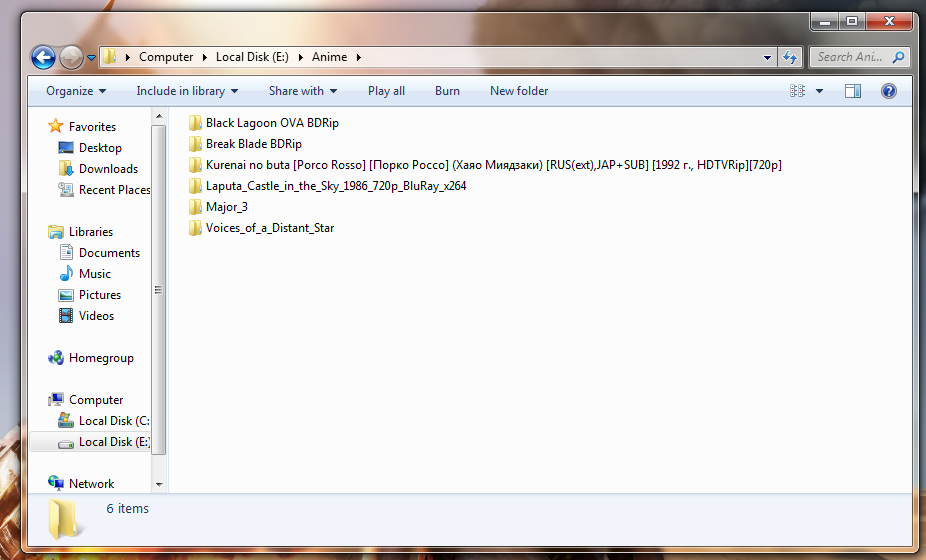Select the Kurenai no buta folder icon

[x=195, y=165]
